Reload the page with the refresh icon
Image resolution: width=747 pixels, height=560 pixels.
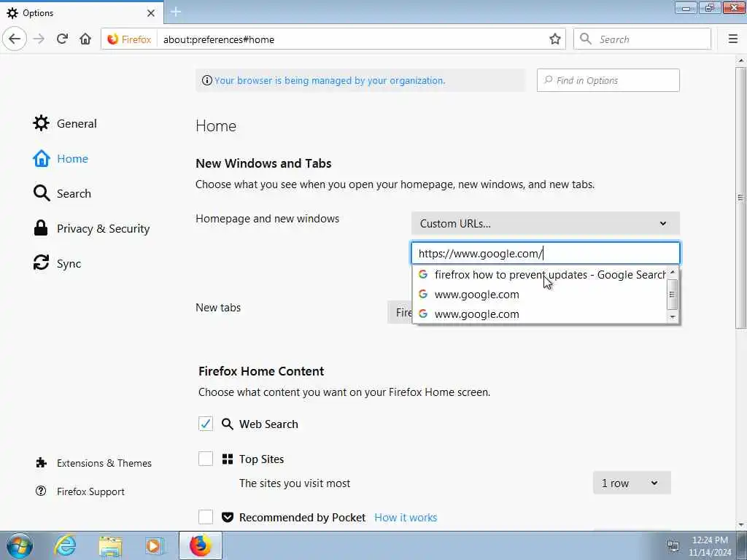62,39
